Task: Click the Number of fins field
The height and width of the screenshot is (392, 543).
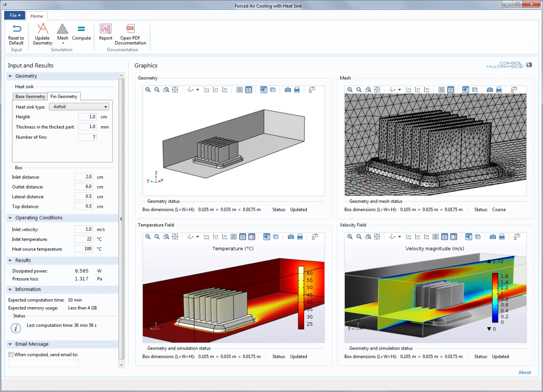Action: (x=87, y=137)
